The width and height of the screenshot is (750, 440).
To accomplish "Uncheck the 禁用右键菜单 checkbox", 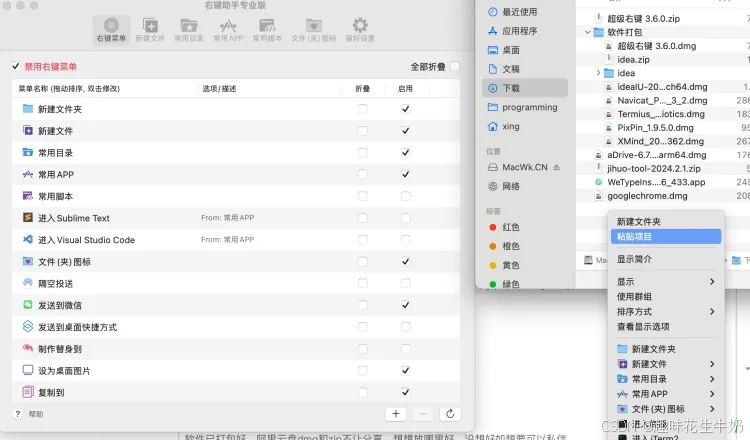I will click(x=16, y=66).
